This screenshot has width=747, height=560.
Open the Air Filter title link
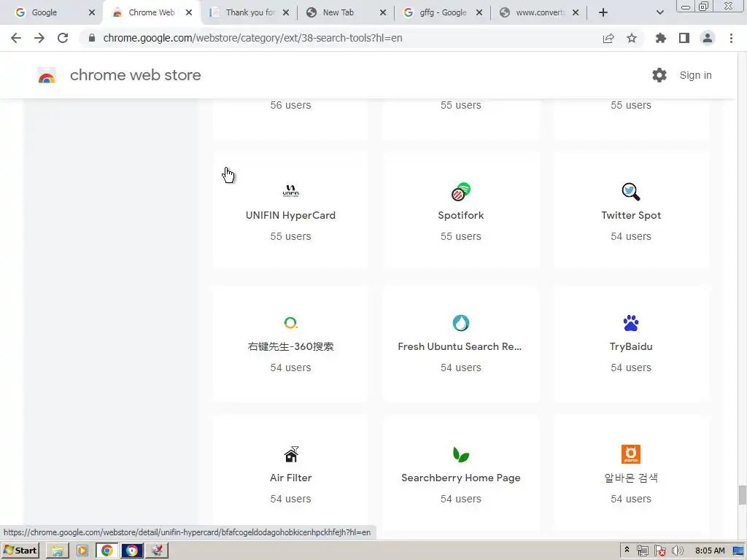[290, 478]
